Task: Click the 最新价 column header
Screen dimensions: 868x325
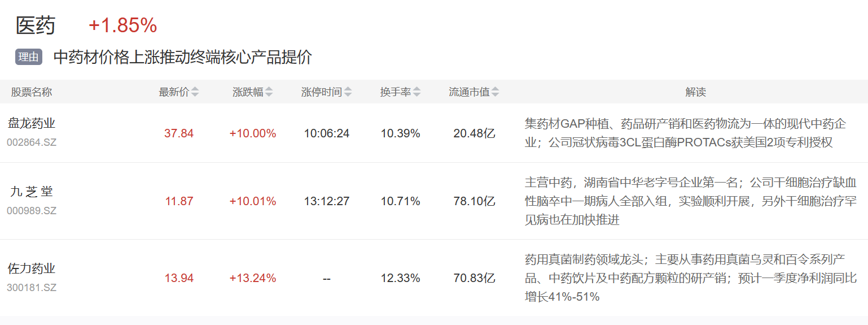Action: click(x=174, y=92)
